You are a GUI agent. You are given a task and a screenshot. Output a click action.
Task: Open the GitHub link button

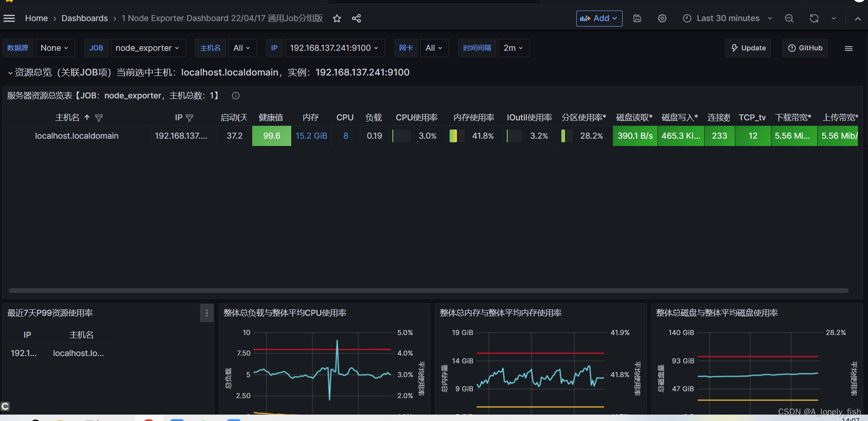coord(804,48)
